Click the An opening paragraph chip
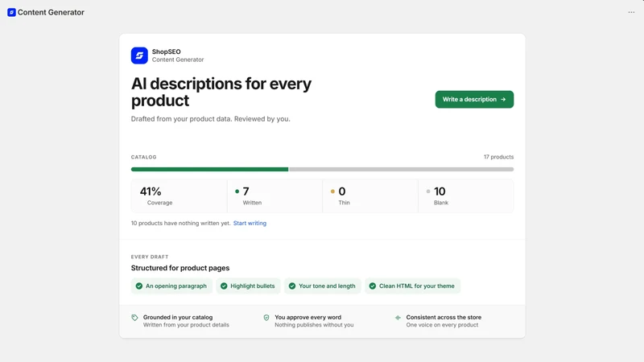This screenshot has height=362, width=644. (171, 286)
